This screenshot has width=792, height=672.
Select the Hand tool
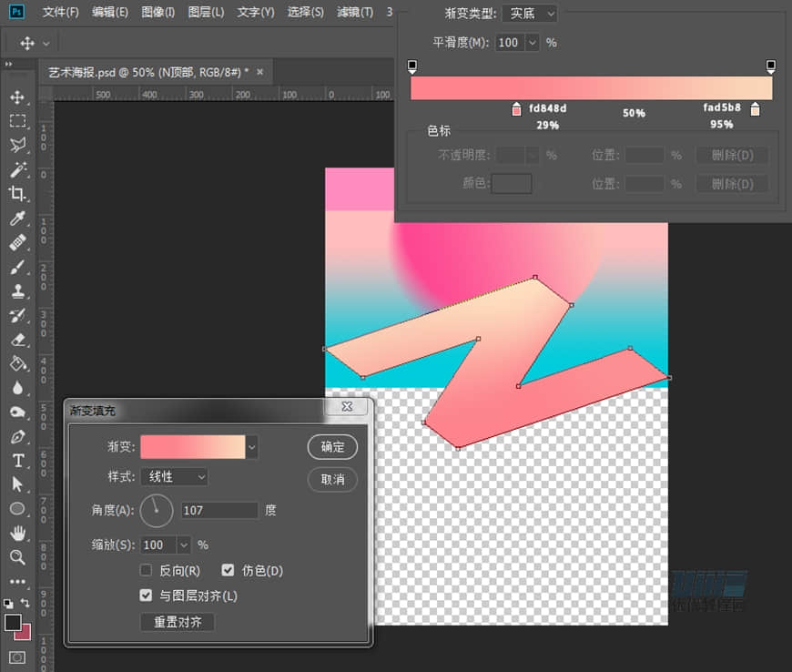(17, 533)
